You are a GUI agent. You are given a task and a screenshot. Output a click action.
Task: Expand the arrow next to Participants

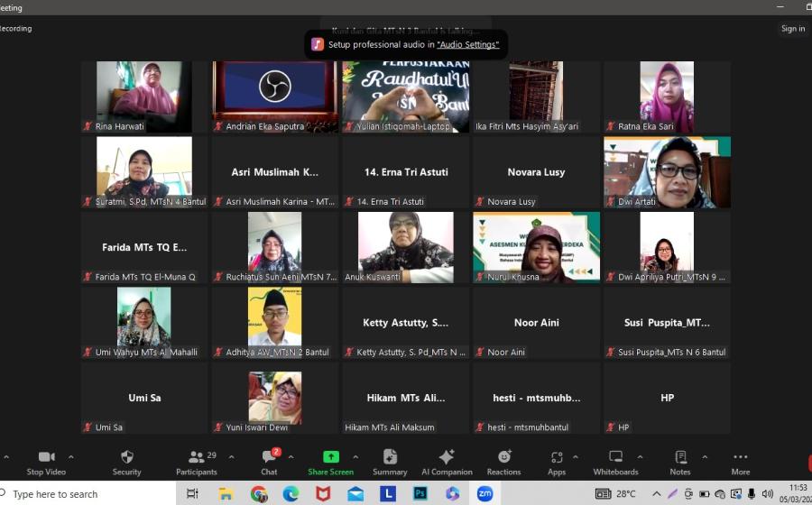click(x=231, y=457)
